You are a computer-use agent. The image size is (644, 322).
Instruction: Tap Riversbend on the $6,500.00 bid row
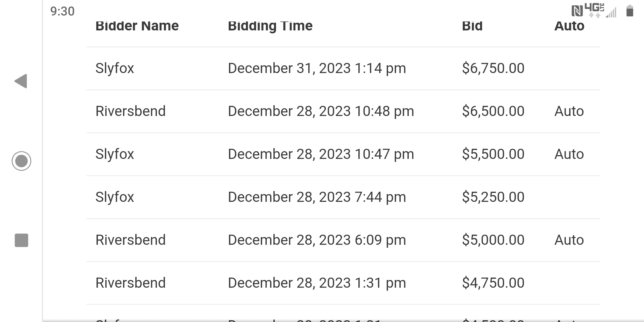click(x=130, y=111)
